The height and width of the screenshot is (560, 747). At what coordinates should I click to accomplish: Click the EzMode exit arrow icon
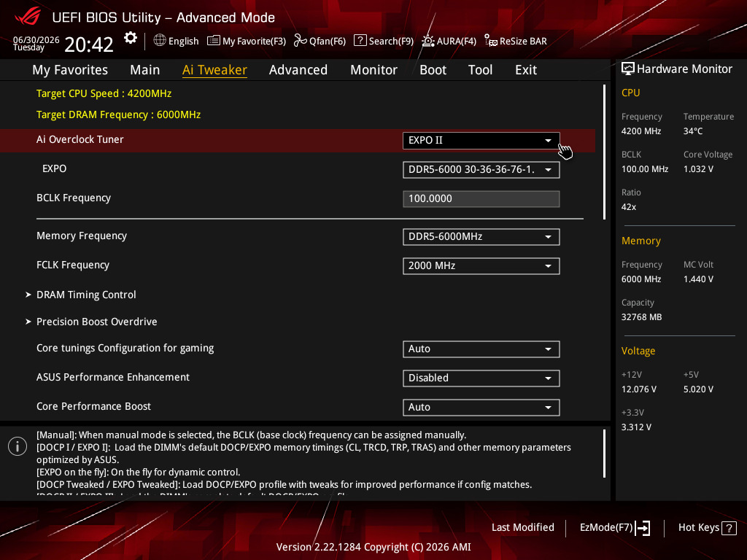643,528
